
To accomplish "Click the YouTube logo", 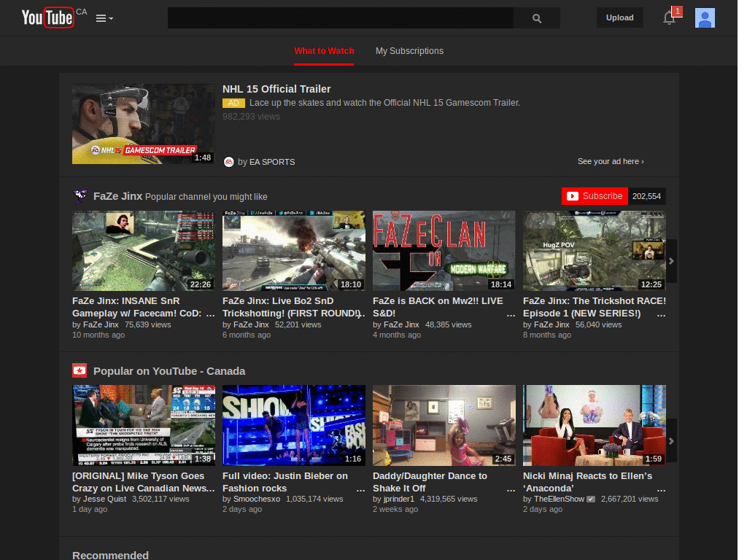I will tap(47, 17).
